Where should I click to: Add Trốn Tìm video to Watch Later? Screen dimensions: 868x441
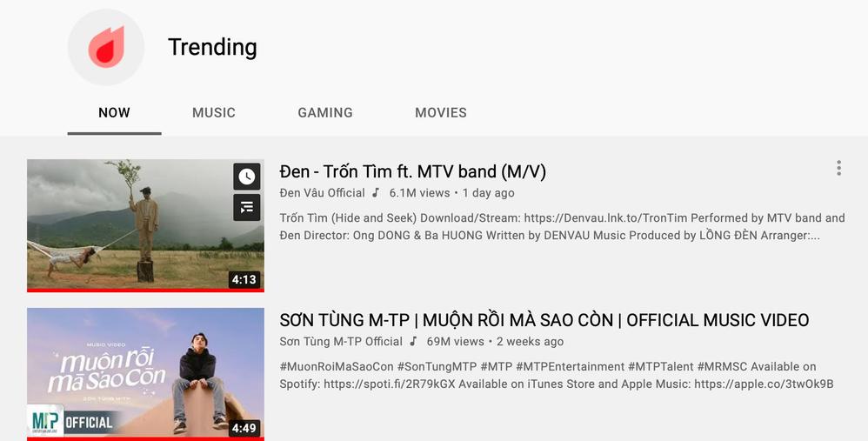[x=247, y=177]
